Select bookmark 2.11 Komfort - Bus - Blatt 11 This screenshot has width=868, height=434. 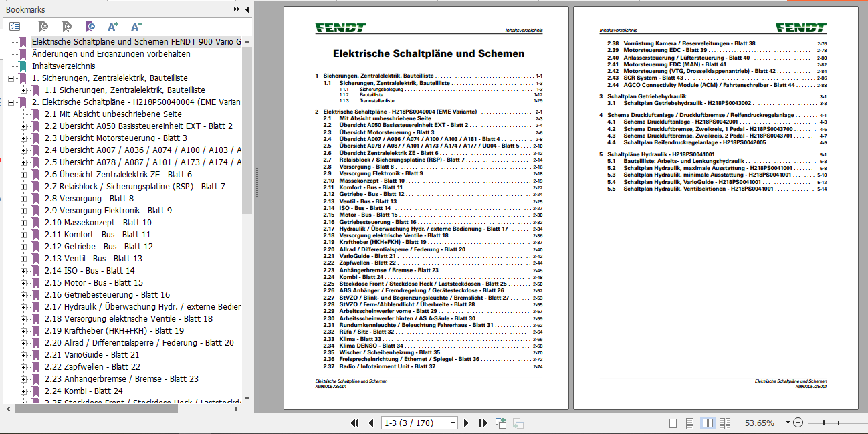pos(98,235)
